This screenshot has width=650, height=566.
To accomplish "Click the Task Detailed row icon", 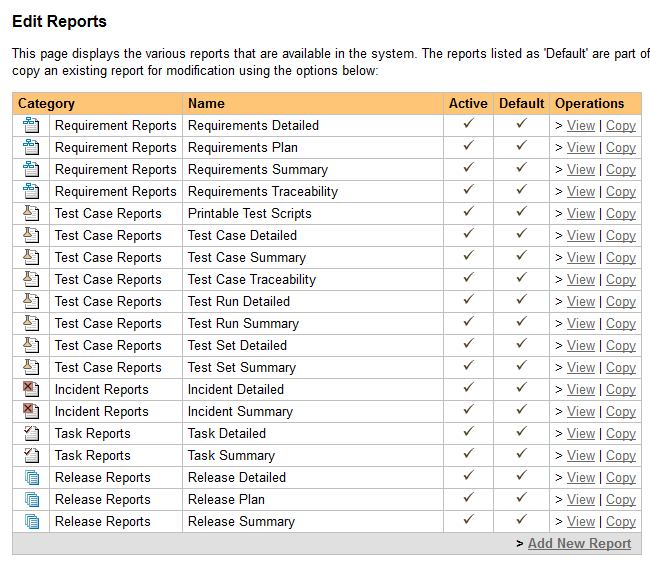I will tap(31, 434).
